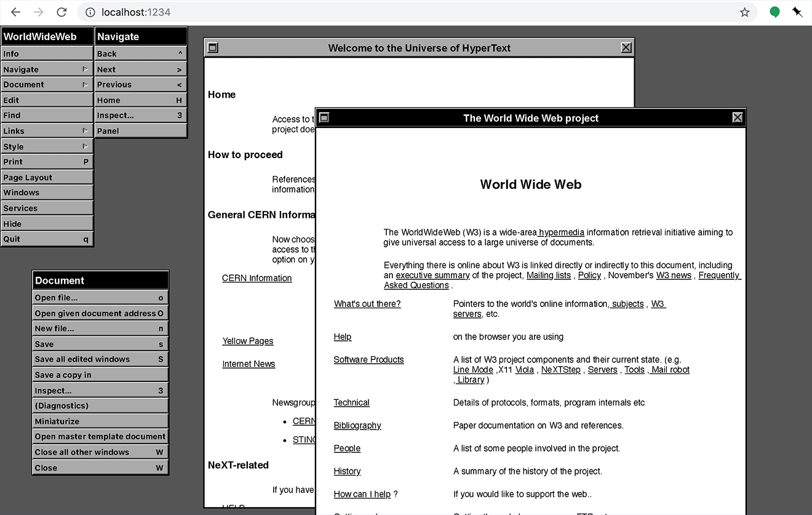
Task: Follow the Policy link
Action: pyautogui.click(x=589, y=276)
